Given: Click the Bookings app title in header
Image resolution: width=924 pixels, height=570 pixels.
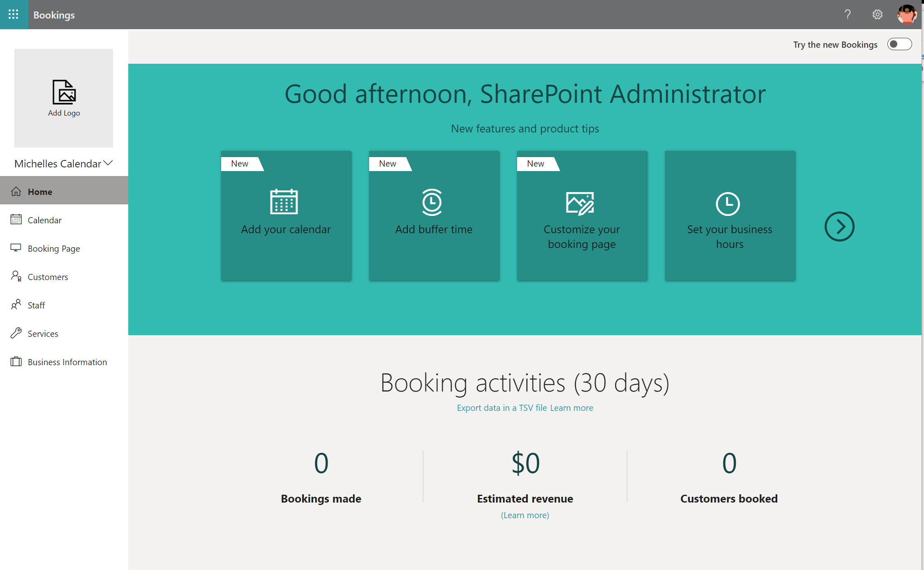Looking at the screenshot, I should 54,15.
